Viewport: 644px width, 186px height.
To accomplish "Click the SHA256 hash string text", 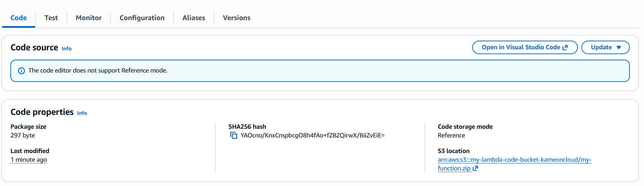I will point(313,135).
